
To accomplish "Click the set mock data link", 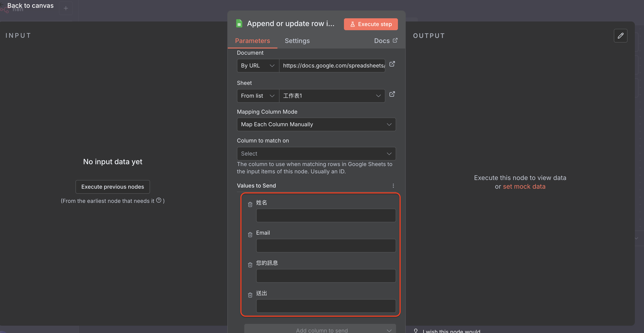I will (524, 186).
